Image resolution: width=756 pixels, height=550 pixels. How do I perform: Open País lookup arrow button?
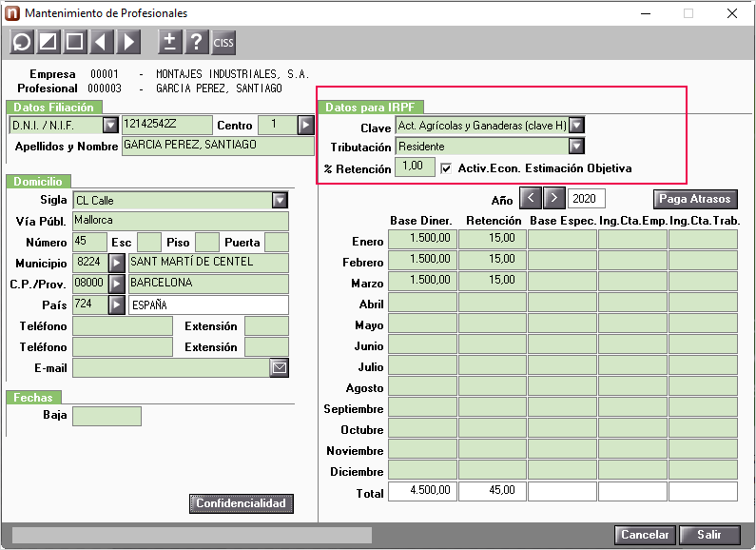[x=117, y=304]
